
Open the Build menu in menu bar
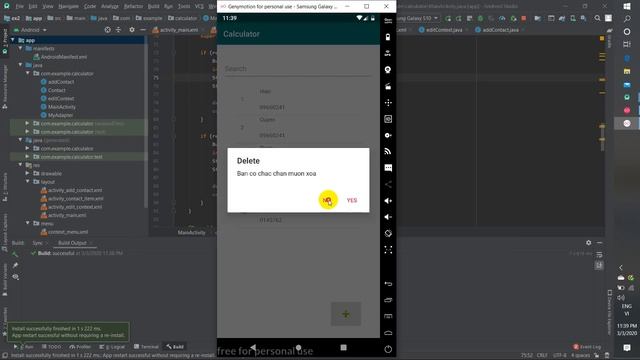click(153, 7)
